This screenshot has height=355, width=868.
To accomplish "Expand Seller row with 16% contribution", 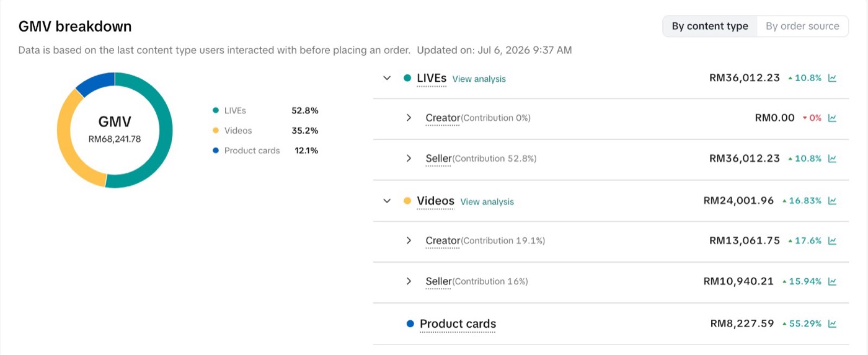I will tap(409, 281).
